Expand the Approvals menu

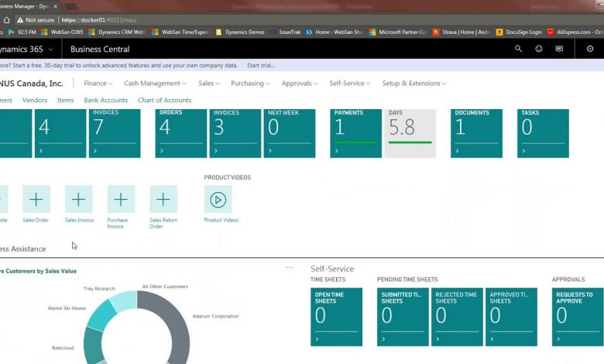300,83
